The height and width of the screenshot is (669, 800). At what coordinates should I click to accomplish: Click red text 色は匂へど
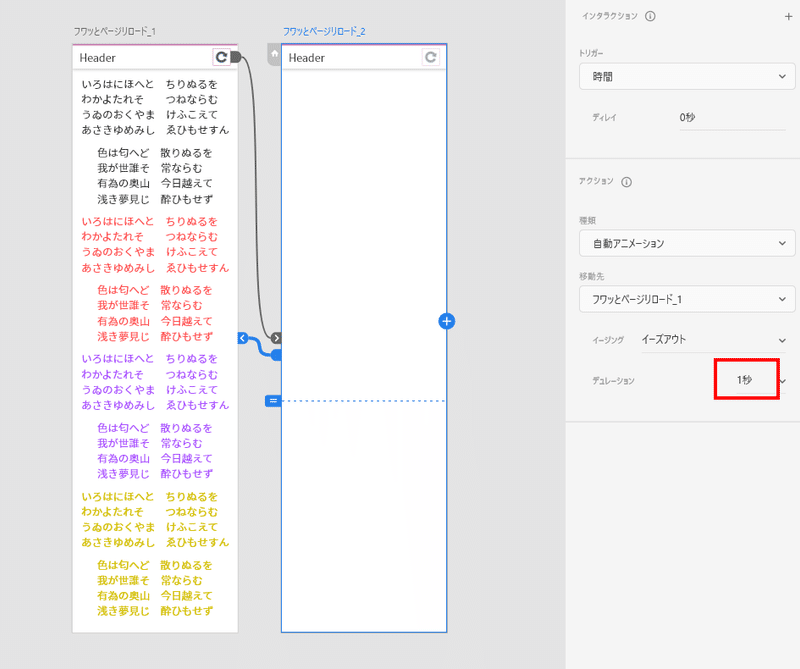click(x=123, y=290)
